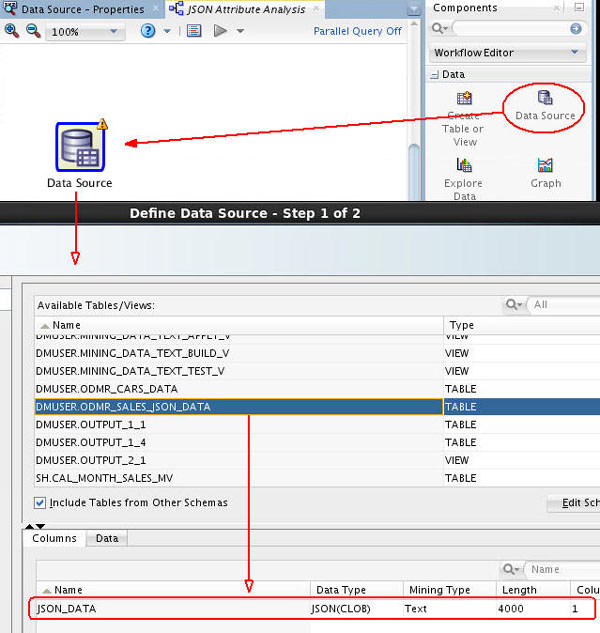Image resolution: width=600 pixels, height=633 pixels.
Task: Select DMUSER.ODMR_SALES_JSON_DATA table row
Action: [x=317, y=407]
